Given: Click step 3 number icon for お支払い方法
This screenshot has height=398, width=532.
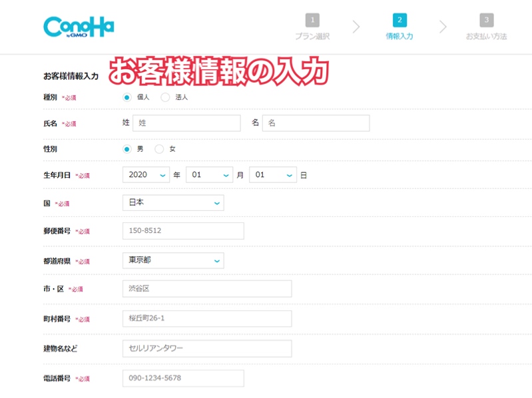Looking at the screenshot, I should coord(487,20).
